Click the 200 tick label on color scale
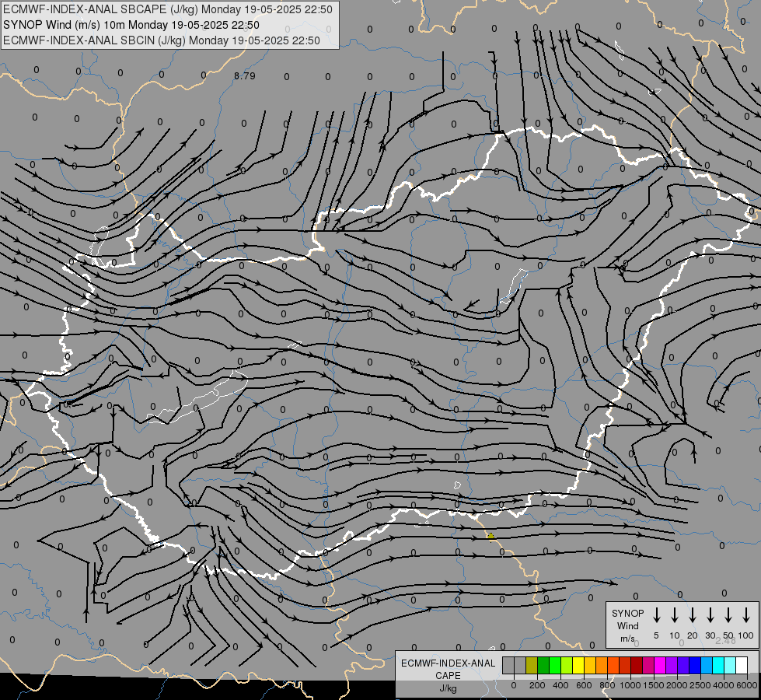The width and height of the screenshot is (761, 700). (537, 685)
